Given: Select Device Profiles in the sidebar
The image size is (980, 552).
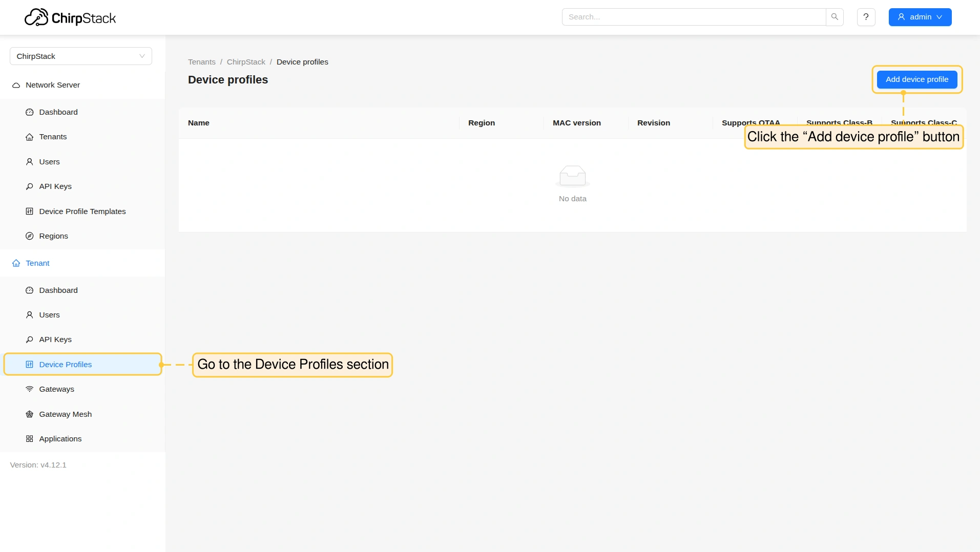Looking at the screenshot, I should point(66,365).
